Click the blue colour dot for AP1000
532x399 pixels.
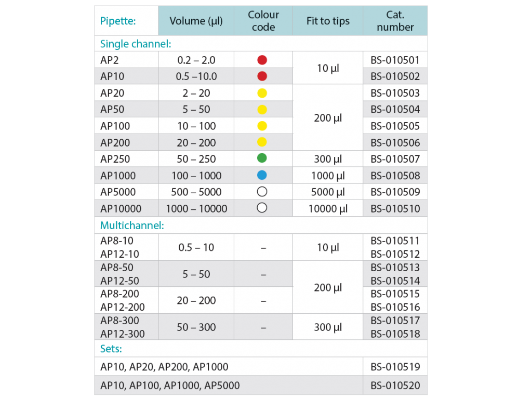point(262,176)
